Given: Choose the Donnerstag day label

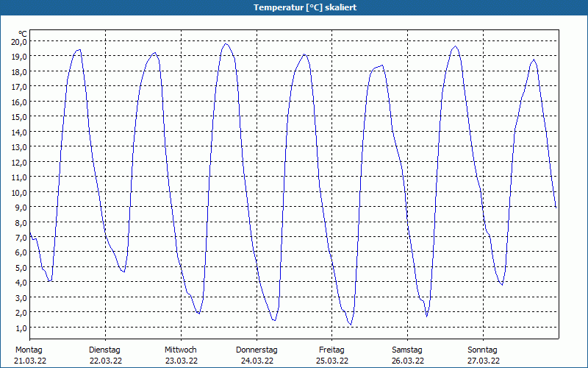Looking at the screenshot, I should (x=257, y=350).
